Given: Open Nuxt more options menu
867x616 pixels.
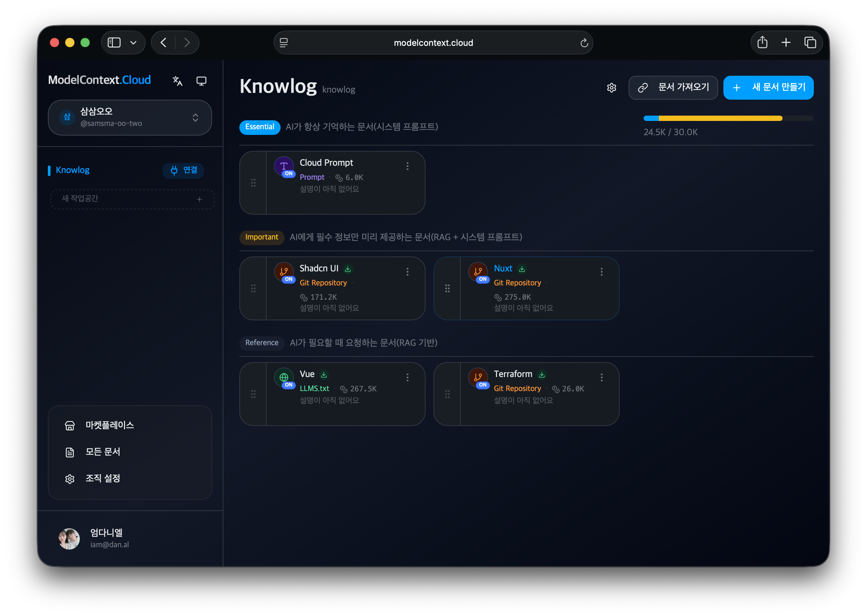Looking at the screenshot, I should coord(601,271).
